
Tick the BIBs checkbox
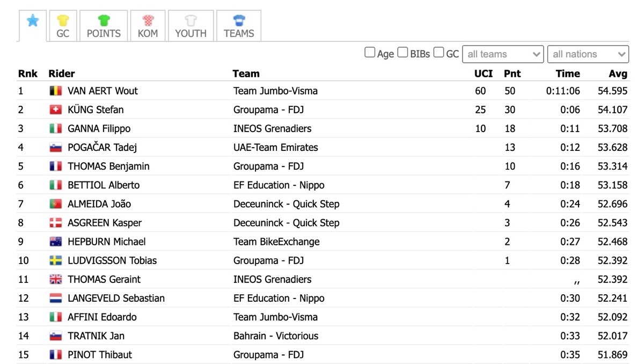[x=402, y=53]
